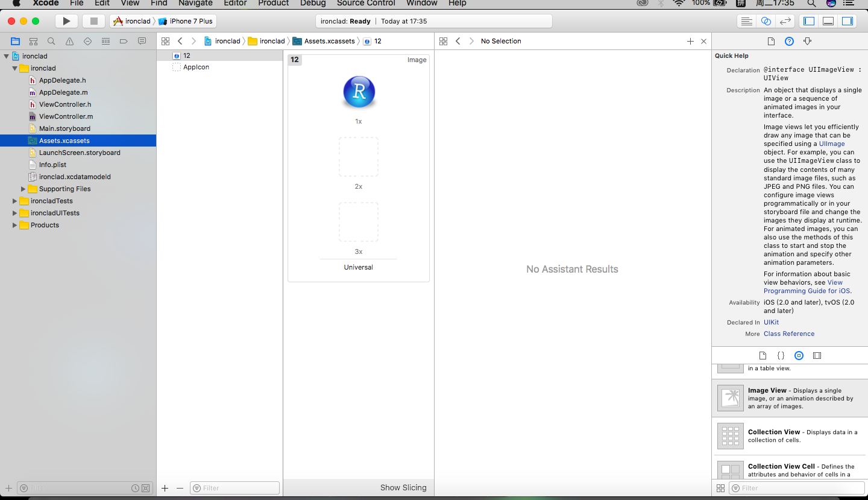Focus the asset list Filter field
This screenshot has width=868, height=500.
coord(235,488)
